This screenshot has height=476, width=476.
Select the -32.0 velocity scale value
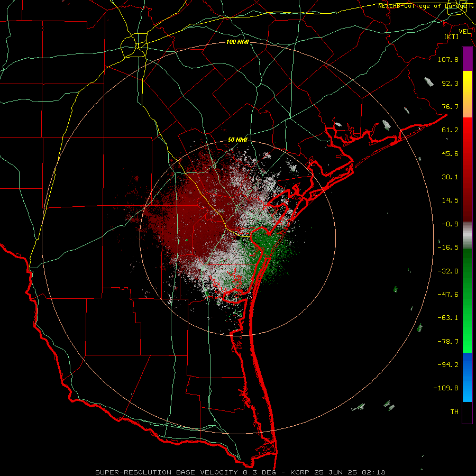[x=448, y=271]
